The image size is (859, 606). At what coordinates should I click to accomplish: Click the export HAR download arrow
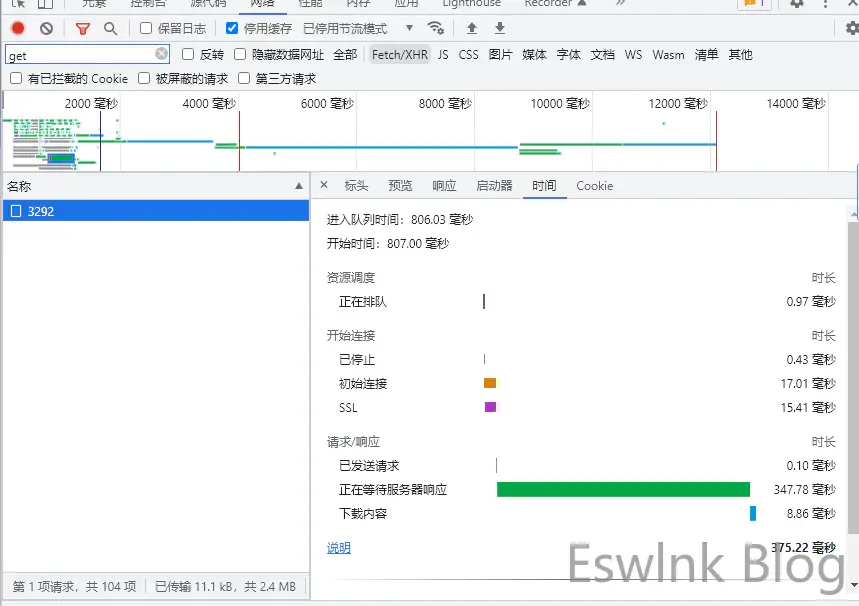tap(500, 29)
